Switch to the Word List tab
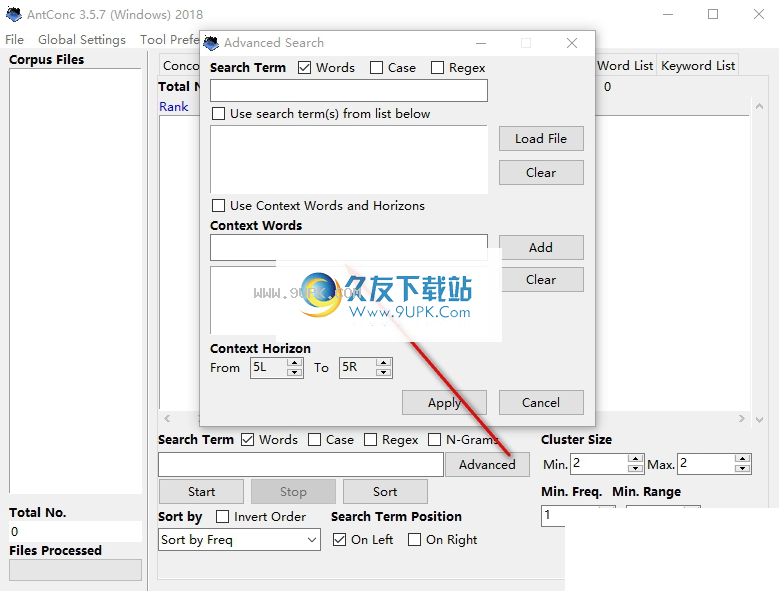The height and width of the screenshot is (591, 779). 625,66
